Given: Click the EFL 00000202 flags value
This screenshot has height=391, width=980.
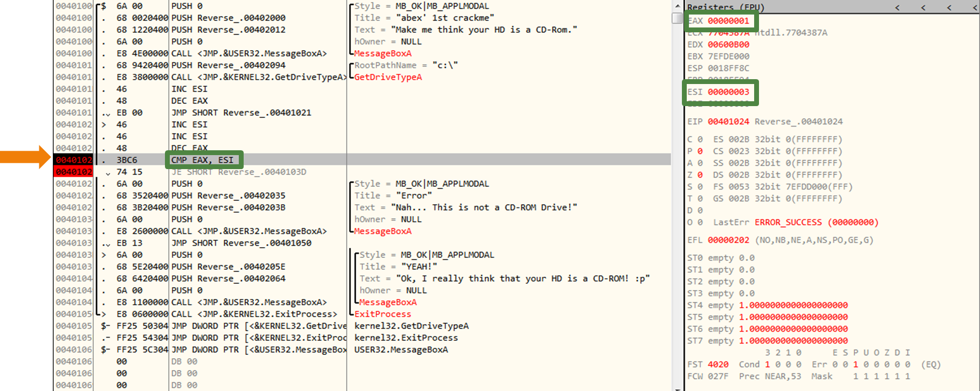Looking at the screenshot, I should [x=728, y=240].
